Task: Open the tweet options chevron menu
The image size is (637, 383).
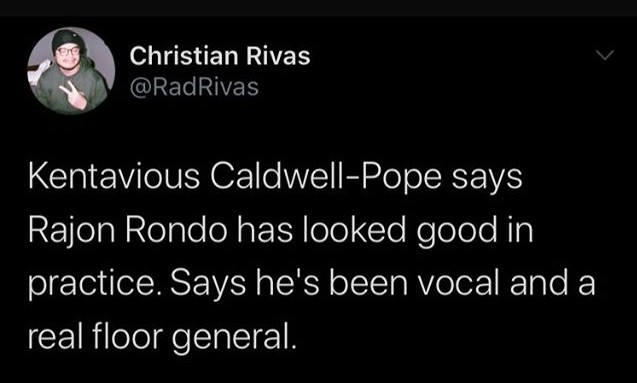Action: coord(605,55)
